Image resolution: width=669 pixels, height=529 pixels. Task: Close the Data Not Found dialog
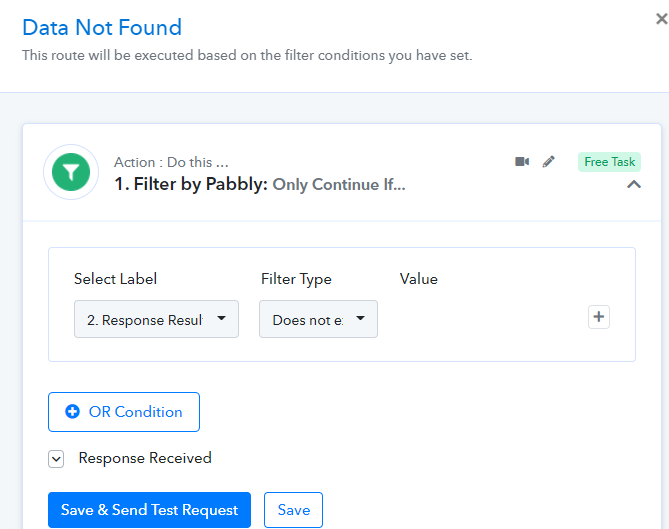click(660, 19)
